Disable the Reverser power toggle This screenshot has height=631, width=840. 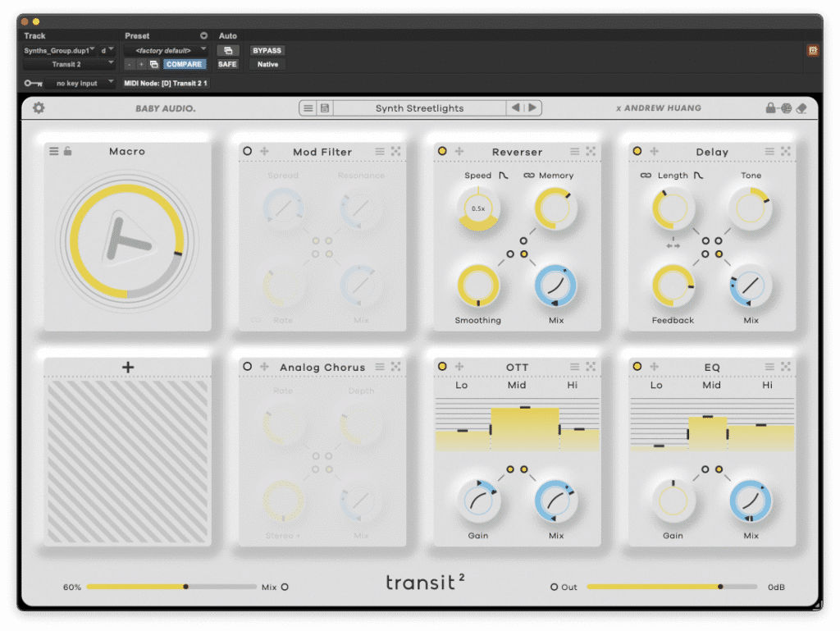click(x=442, y=151)
